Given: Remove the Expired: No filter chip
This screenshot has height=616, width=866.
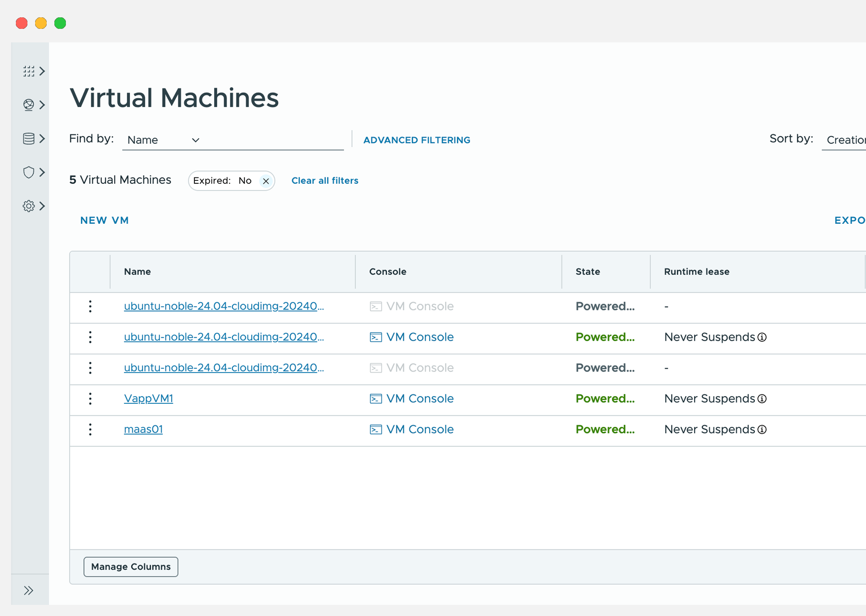Looking at the screenshot, I should pyautogui.click(x=266, y=181).
